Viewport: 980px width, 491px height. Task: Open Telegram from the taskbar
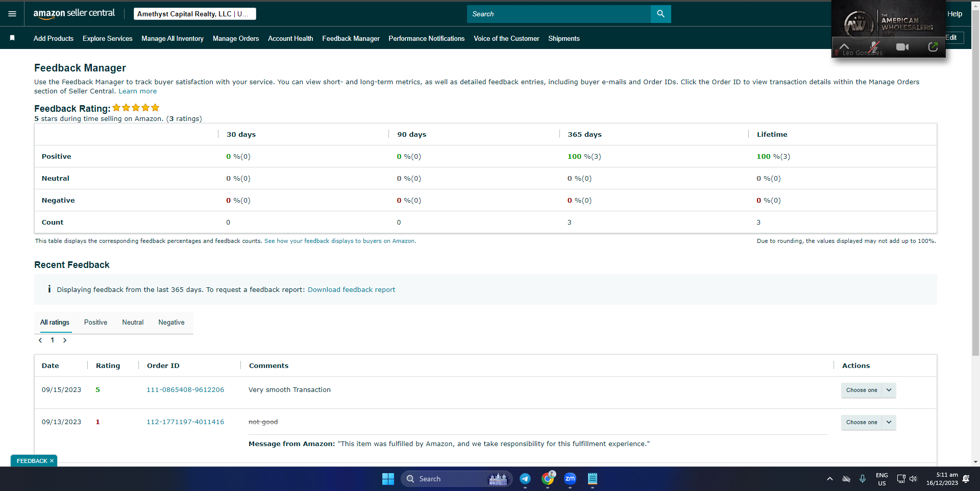(x=525, y=479)
